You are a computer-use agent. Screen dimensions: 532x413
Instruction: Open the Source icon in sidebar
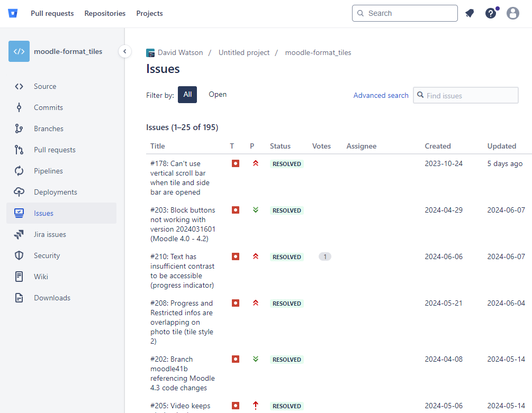tap(19, 86)
